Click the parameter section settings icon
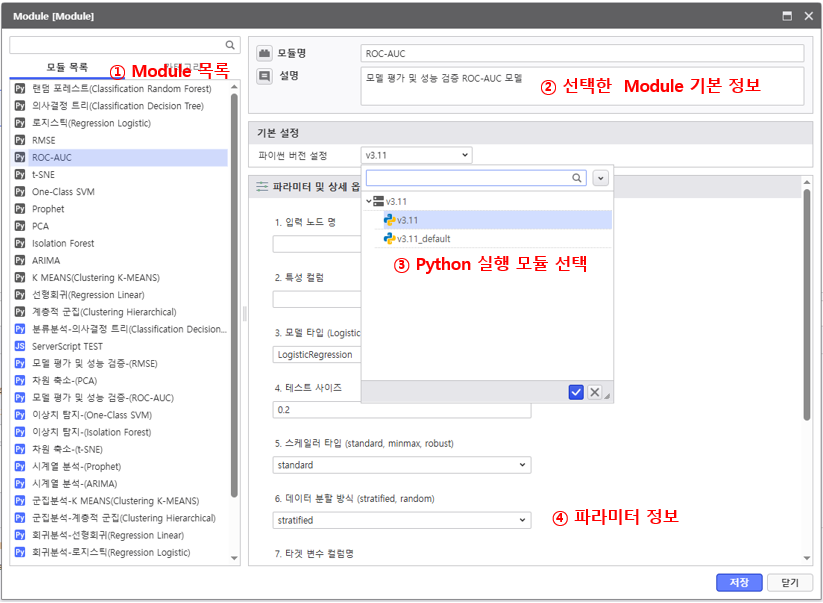823x603 pixels. 262,186
